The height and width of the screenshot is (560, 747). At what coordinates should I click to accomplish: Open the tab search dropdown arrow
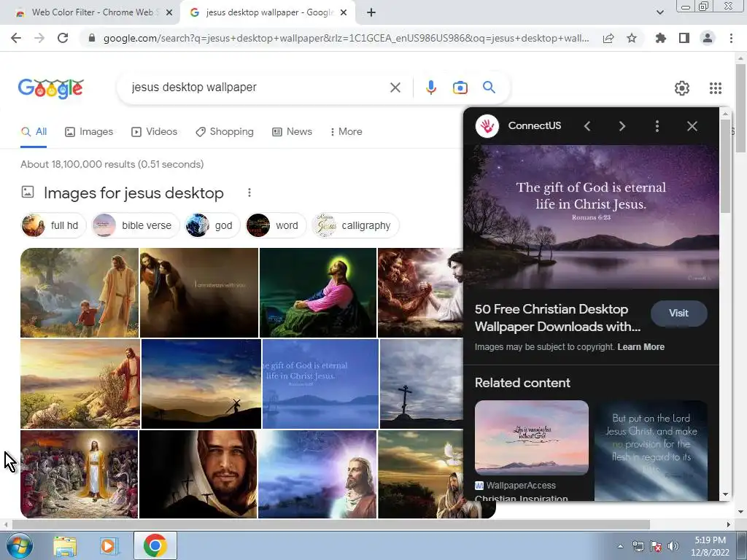(659, 12)
